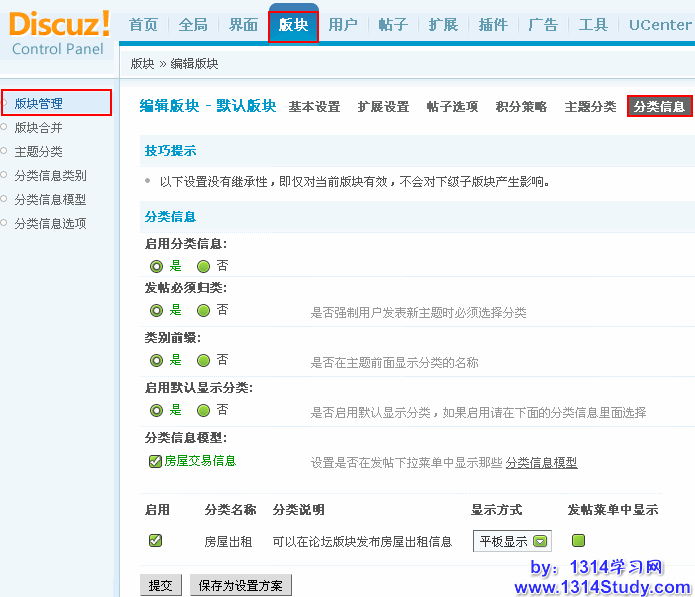695x597 pixels.
Task: Open the 版块 top navigation tab
Action: (293, 25)
